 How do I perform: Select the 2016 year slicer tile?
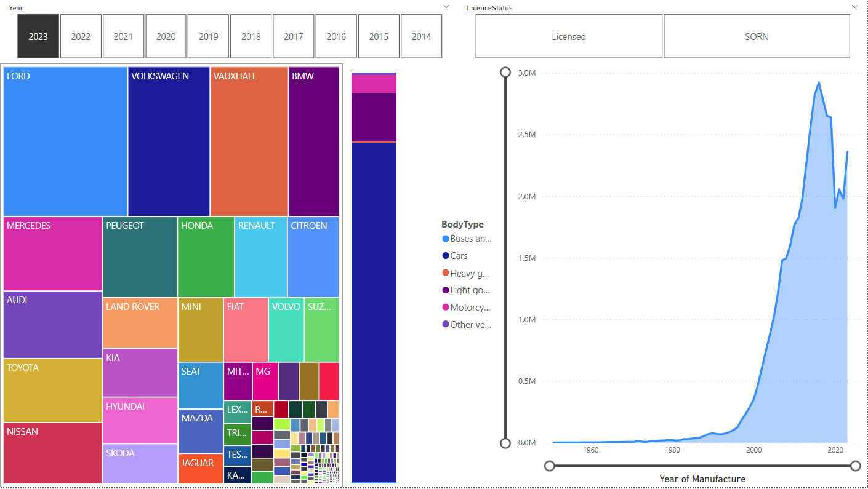pyautogui.click(x=336, y=36)
